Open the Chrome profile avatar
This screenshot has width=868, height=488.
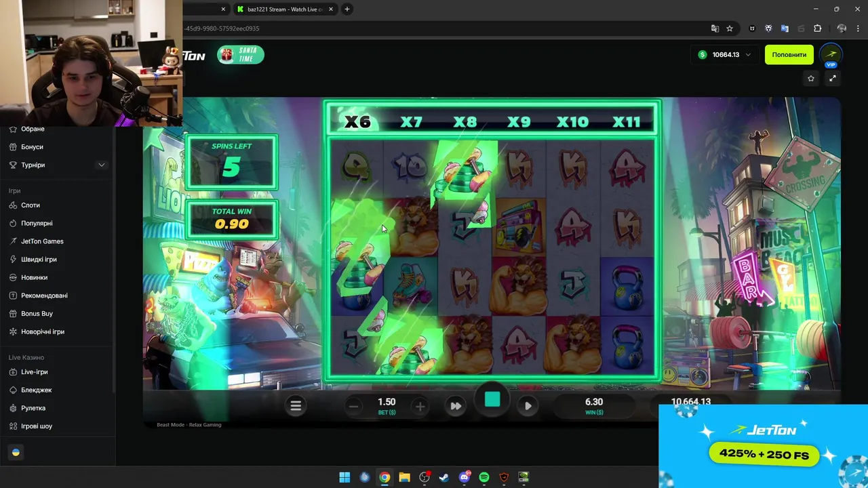tap(842, 28)
